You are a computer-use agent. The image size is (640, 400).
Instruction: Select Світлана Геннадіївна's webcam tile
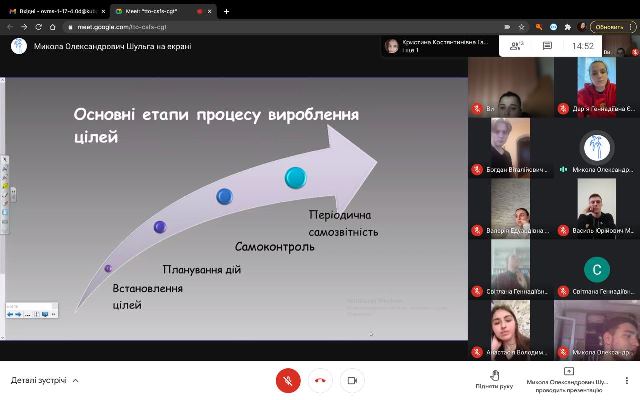[511, 269]
